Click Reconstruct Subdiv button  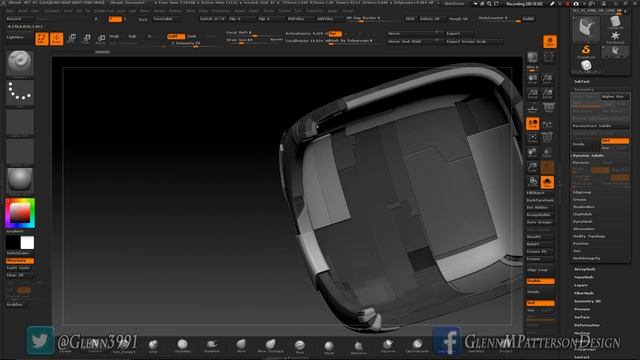[600, 126]
